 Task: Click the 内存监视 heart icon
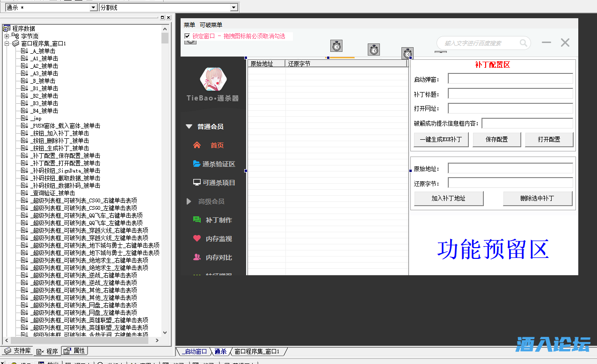click(197, 238)
